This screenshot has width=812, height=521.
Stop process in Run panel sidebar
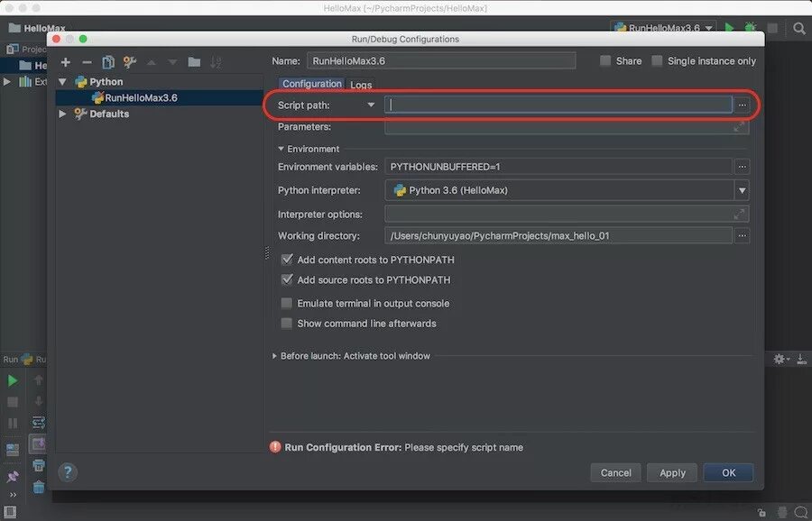click(x=13, y=402)
